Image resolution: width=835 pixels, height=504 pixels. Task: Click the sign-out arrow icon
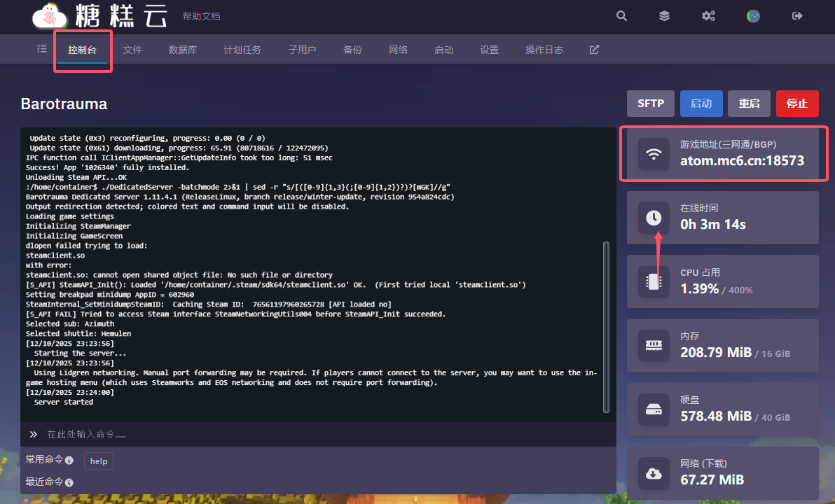[797, 16]
